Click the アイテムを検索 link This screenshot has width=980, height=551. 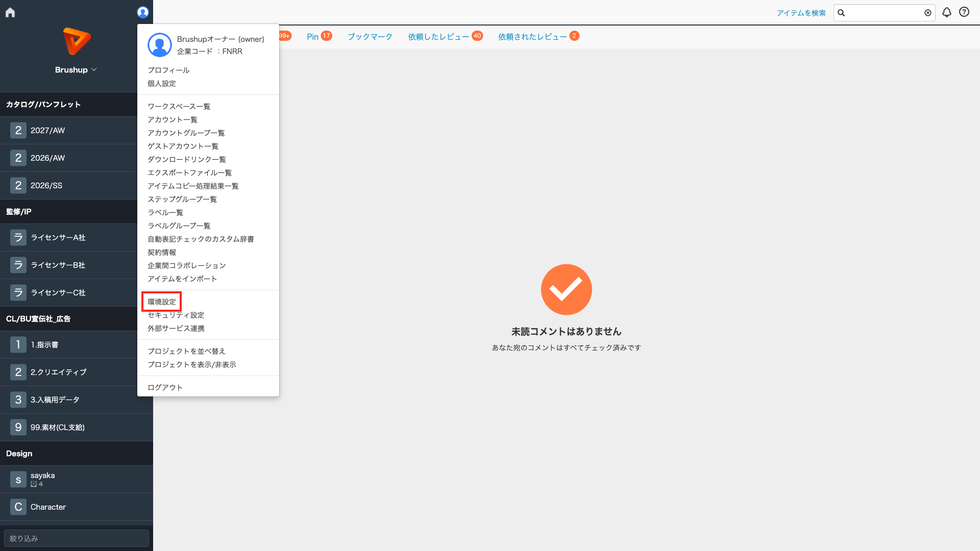point(801,13)
